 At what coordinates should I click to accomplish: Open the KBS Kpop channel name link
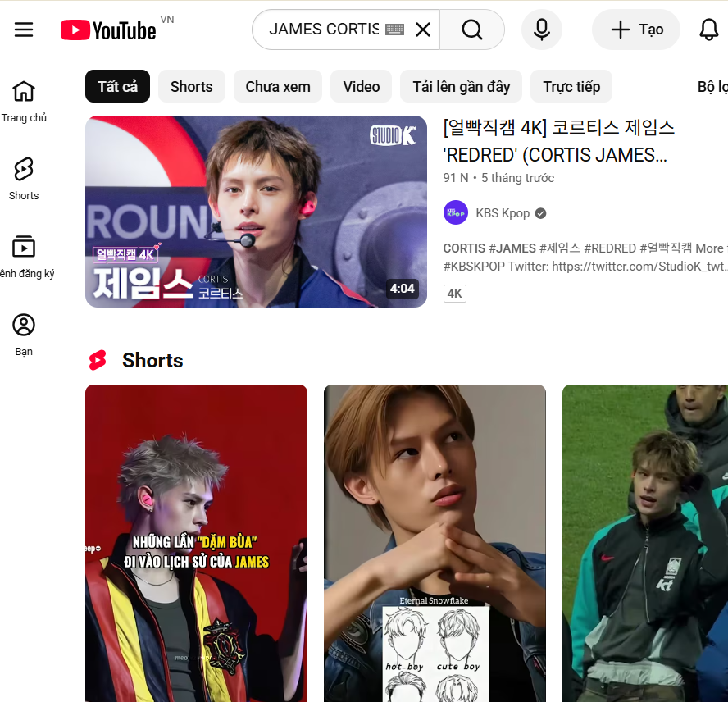[x=503, y=212]
